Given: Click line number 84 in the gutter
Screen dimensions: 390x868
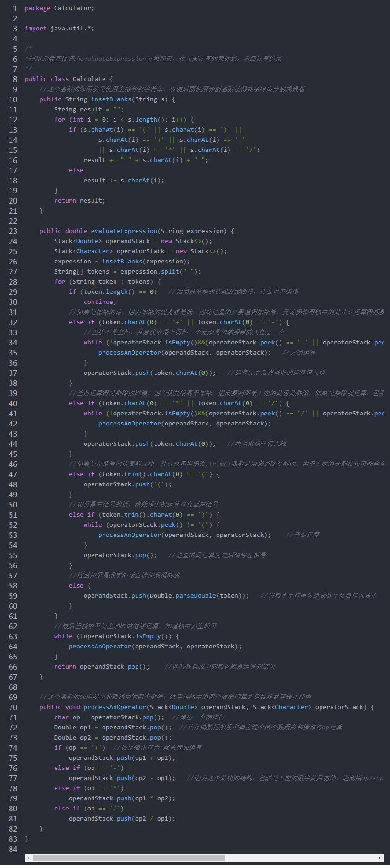Looking at the screenshot, I should 12,849.
